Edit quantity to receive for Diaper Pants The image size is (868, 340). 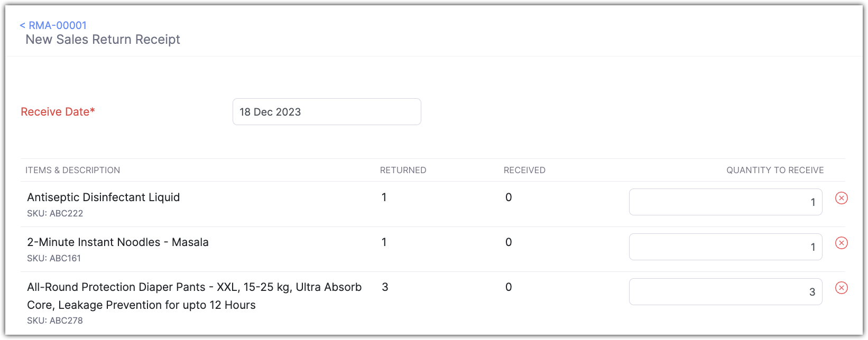(x=725, y=292)
